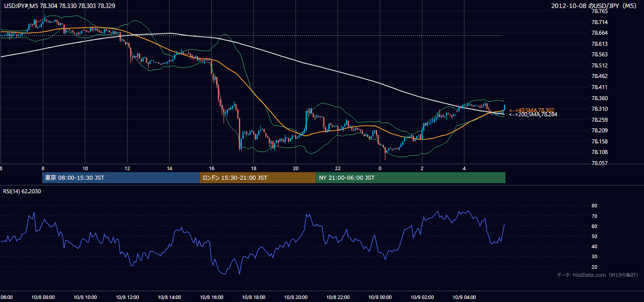Click the 78.462 price axis label
Screen dimensions: 644x302
coord(600,77)
